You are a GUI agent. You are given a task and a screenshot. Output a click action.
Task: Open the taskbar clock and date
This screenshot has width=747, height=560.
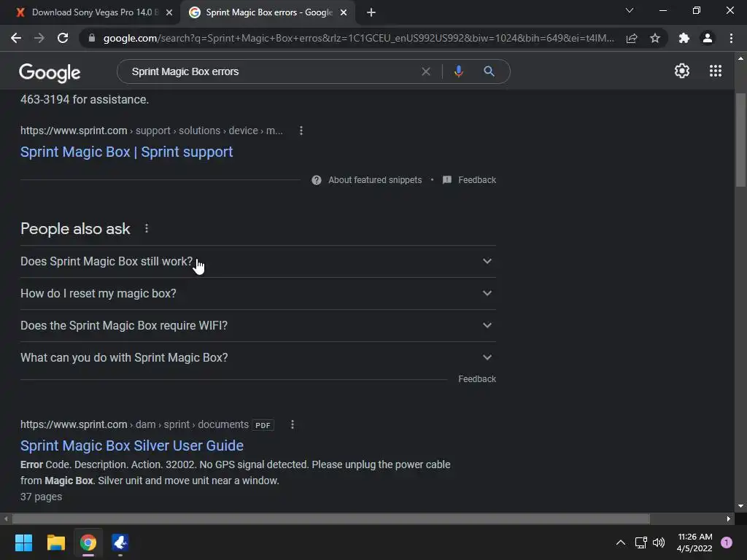pyautogui.click(x=694, y=542)
